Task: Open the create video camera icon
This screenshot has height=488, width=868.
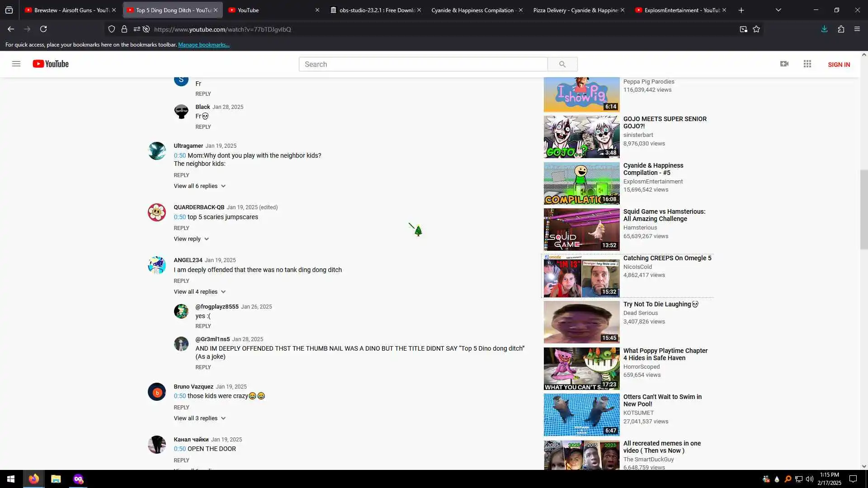Action: pyautogui.click(x=784, y=64)
